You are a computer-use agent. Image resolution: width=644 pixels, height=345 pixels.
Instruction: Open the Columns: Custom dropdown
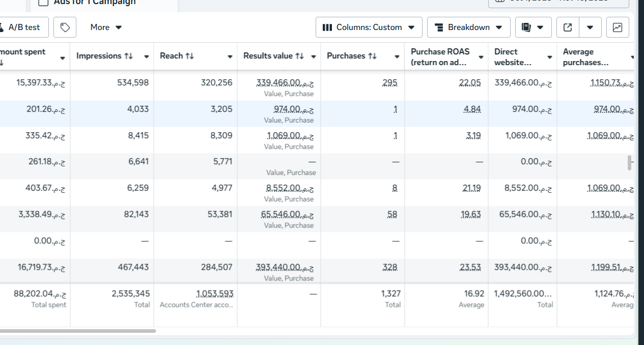coord(369,27)
